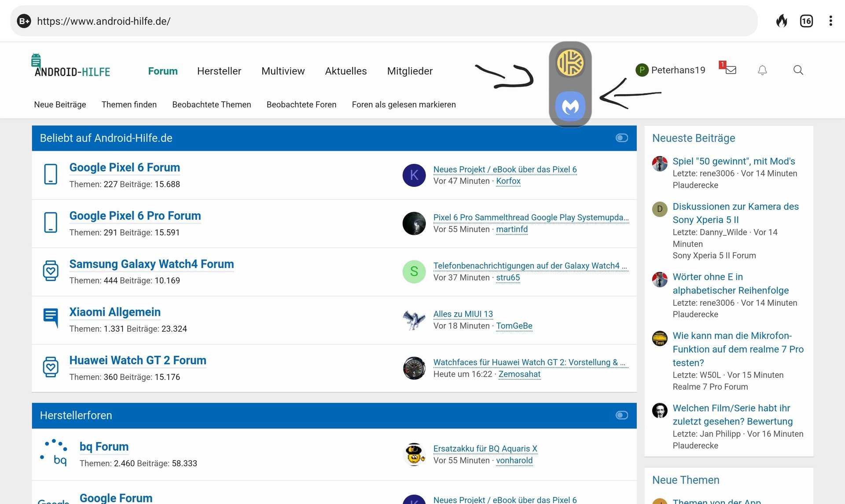Open the Malwarebytes floating extension icon
The image size is (845, 504).
click(x=570, y=106)
